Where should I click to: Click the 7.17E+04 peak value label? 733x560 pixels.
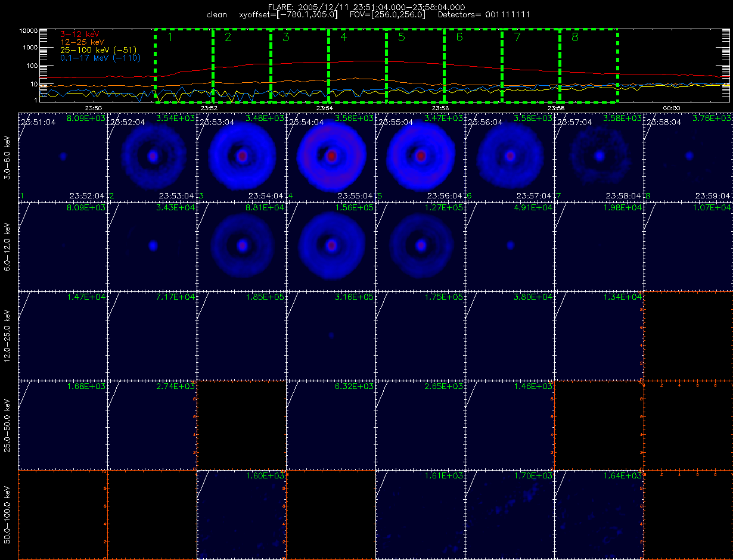176,297
